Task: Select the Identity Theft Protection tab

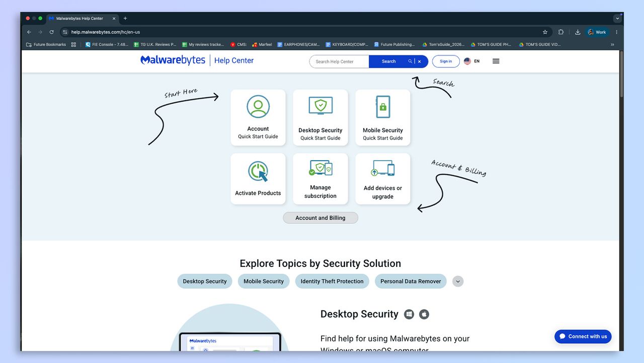Action: 332,281
